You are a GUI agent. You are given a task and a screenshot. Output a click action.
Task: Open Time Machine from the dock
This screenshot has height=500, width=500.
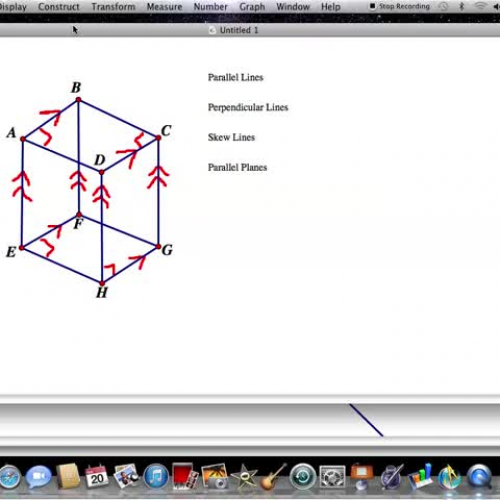pyautogui.click(x=303, y=477)
